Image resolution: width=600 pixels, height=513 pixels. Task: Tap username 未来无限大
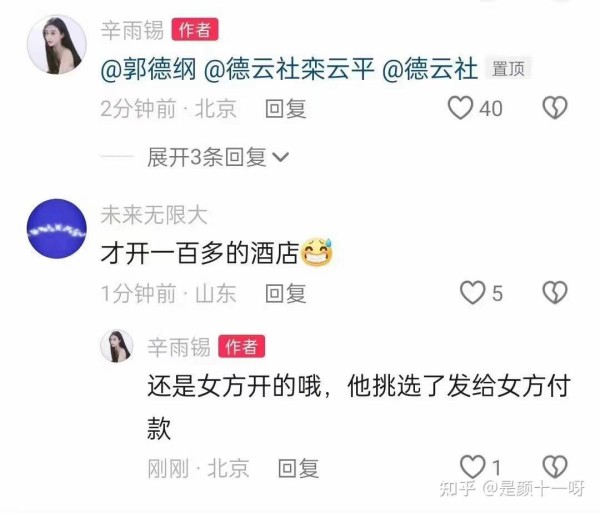click(x=154, y=215)
